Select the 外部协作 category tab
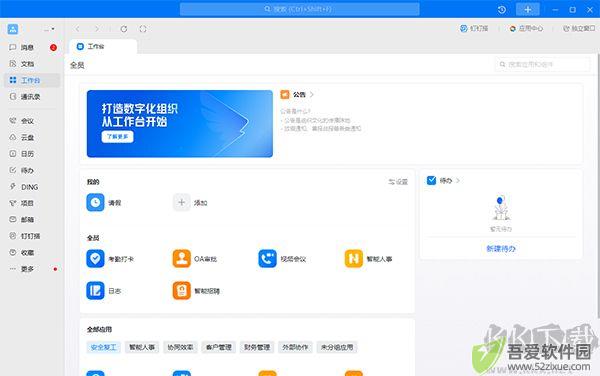 click(x=295, y=347)
